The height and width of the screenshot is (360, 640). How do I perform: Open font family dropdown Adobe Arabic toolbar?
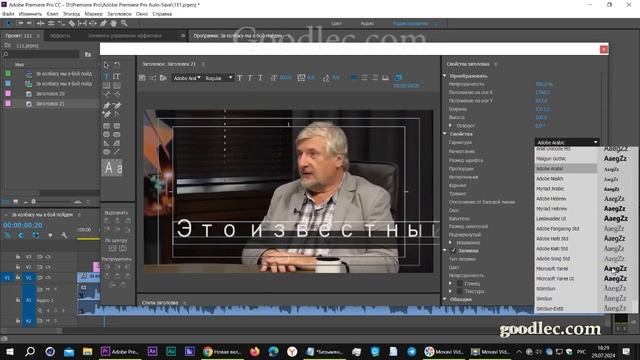coord(187,78)
